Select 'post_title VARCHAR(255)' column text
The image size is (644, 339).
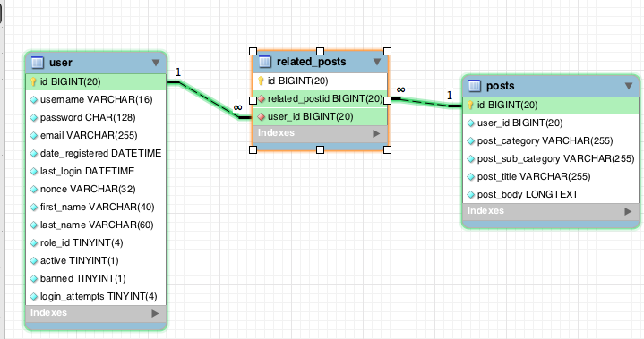(x=534, y=177)
